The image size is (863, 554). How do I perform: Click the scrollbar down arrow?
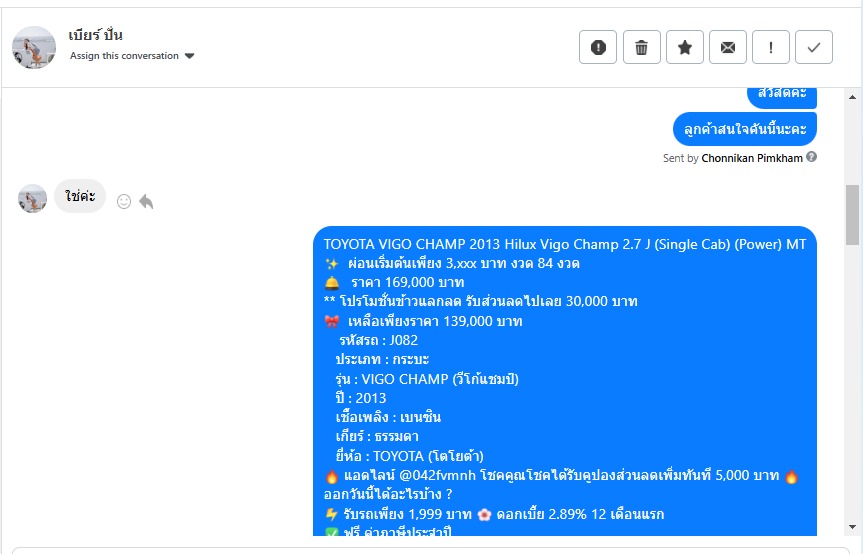point(853,526)
